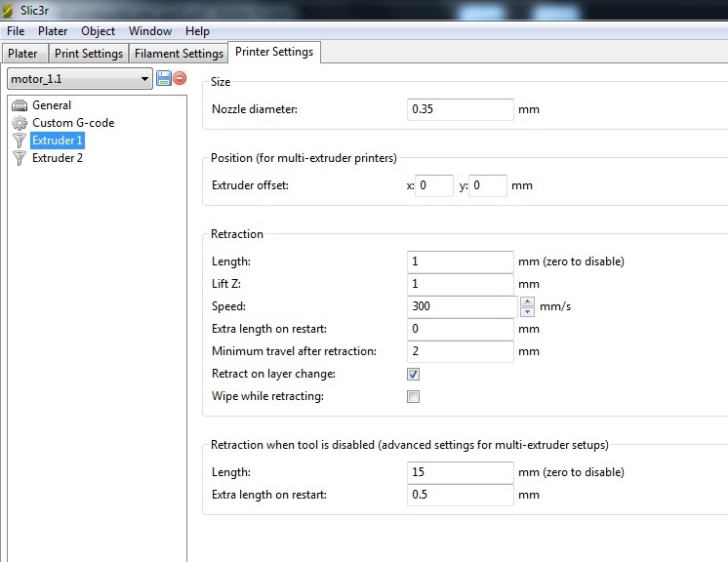Click the save preset floppy disk icon
This screenshot has height=562, width=728.
tap(164, 78)
